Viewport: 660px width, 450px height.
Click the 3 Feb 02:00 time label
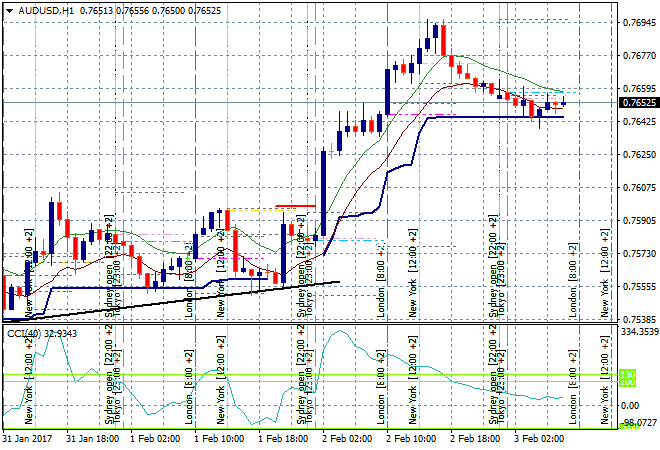541,438
